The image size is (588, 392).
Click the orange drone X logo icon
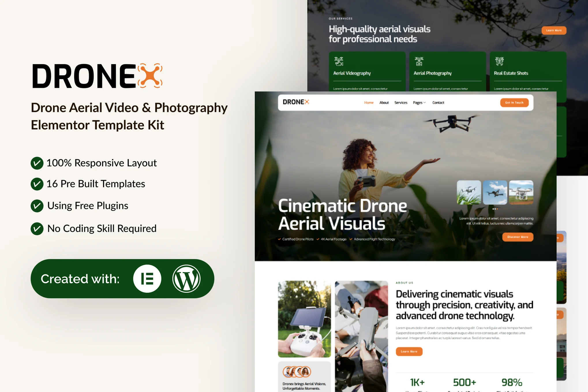click(x=150, y=76)
